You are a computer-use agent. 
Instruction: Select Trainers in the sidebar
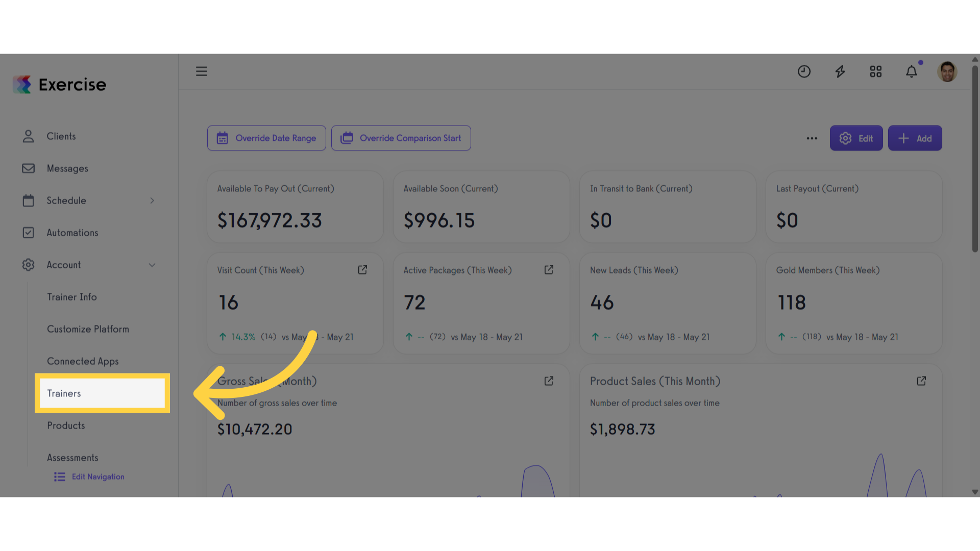point(102,393)
